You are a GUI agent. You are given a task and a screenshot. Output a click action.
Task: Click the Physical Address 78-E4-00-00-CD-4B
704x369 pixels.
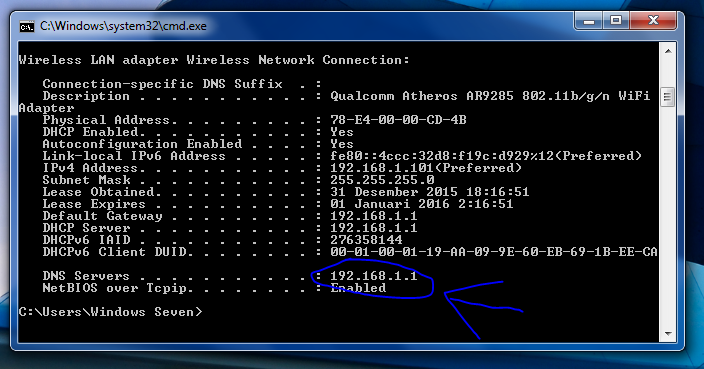click(x=398, y=120)
